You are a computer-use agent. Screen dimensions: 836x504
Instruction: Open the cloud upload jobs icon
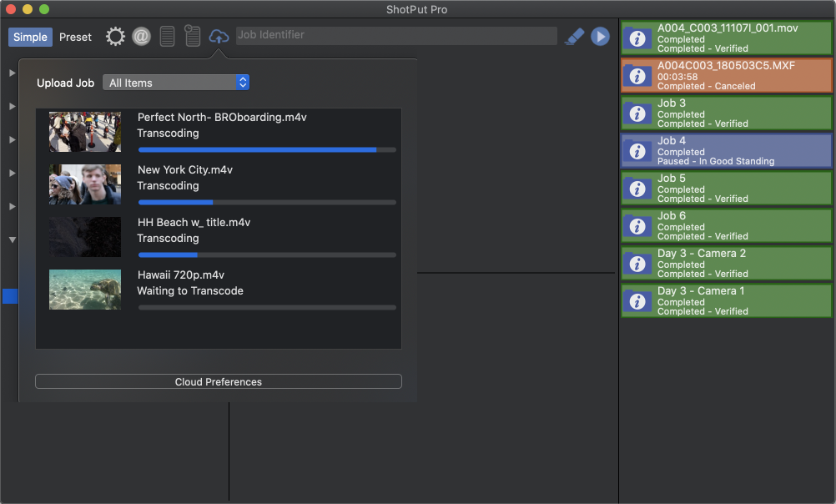(218, 36)
